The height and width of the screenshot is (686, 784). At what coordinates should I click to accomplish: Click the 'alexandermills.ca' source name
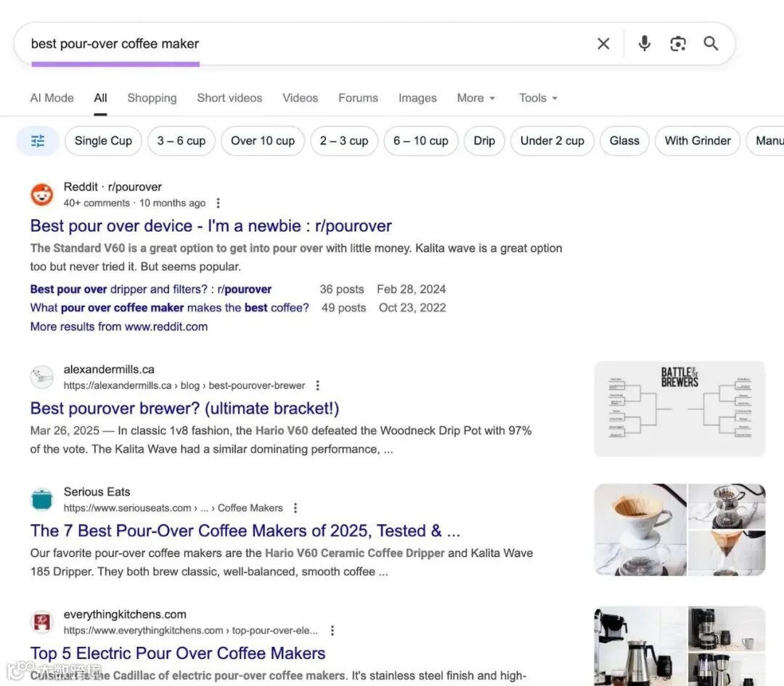point(109,369)
